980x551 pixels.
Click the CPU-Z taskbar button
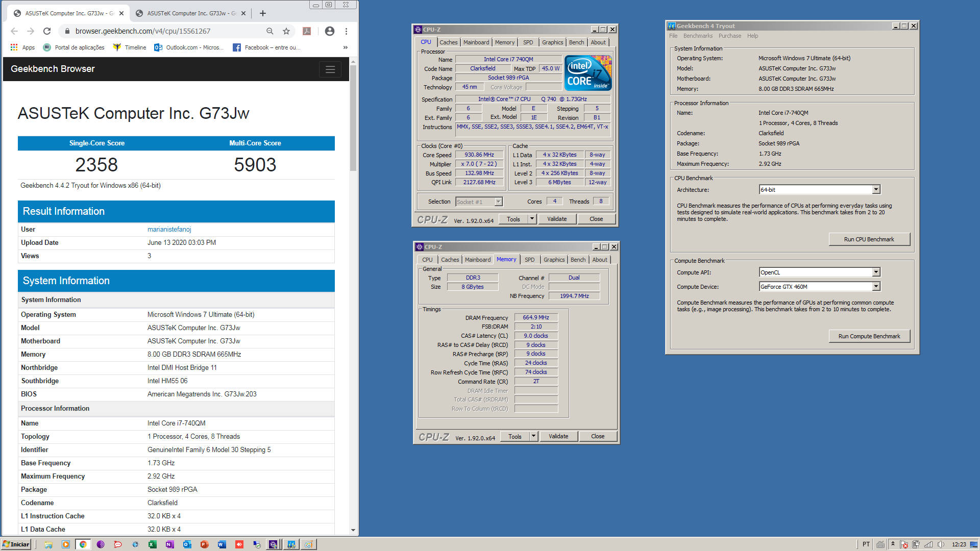tap(273, 544)
